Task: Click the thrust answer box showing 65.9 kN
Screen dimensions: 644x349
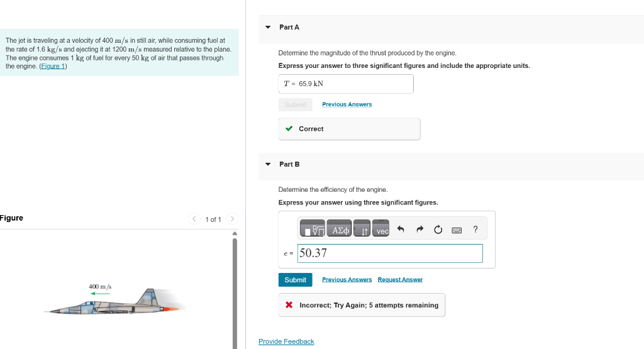Action: pyautogui.click(x=346, y=84)
